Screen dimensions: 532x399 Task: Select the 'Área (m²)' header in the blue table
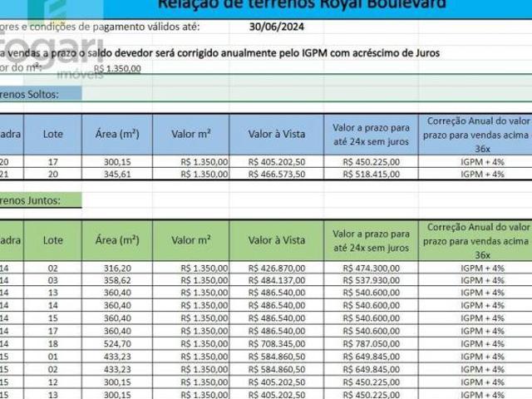coord(117,134)
